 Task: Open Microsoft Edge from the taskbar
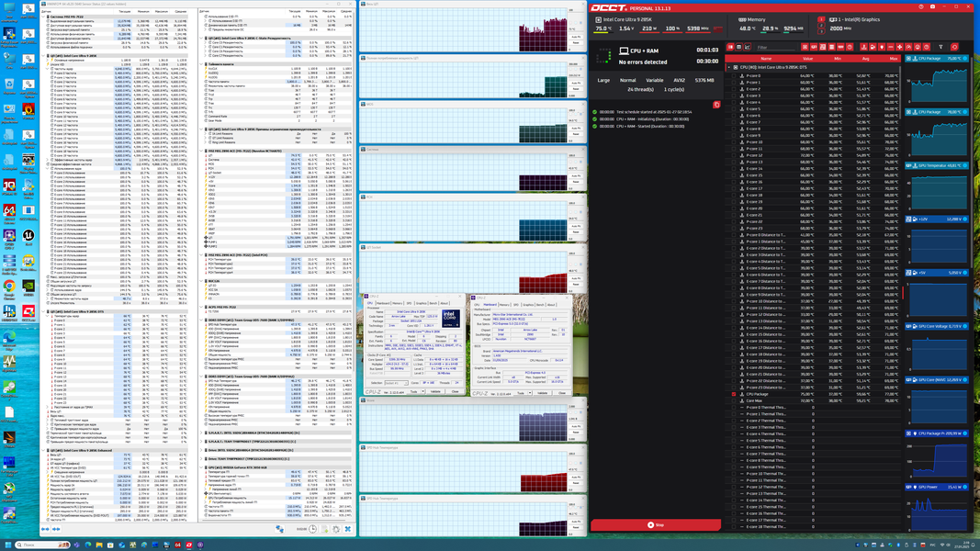tap(87, 545)
